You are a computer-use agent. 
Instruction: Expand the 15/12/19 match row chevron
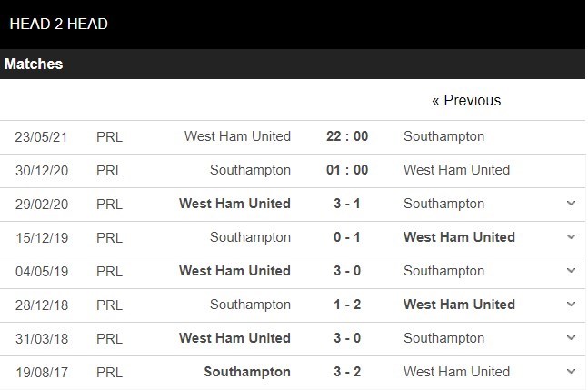pos(571,237)
